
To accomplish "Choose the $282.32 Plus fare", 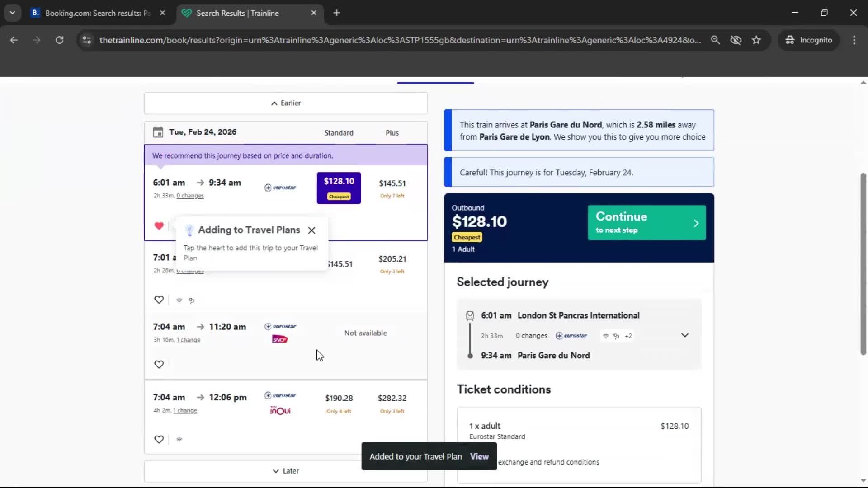I will [392, 398].
